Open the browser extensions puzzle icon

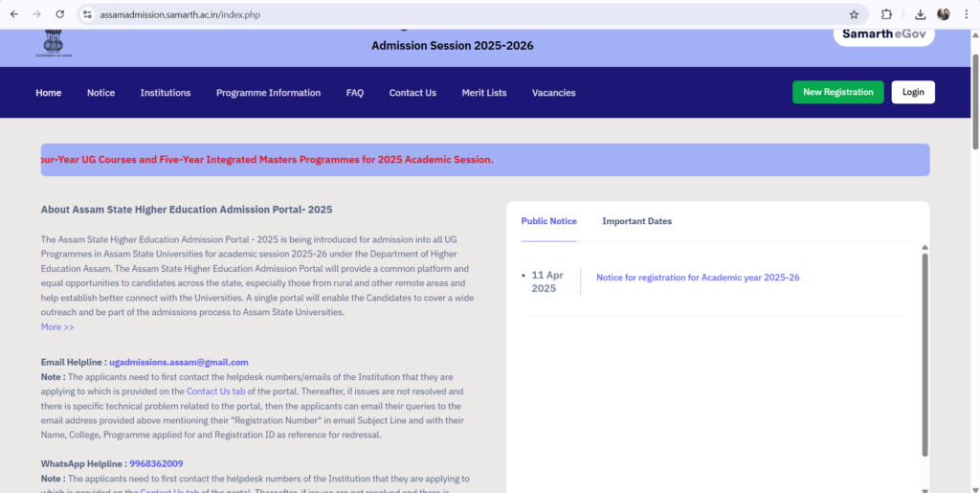pos(886,14)
